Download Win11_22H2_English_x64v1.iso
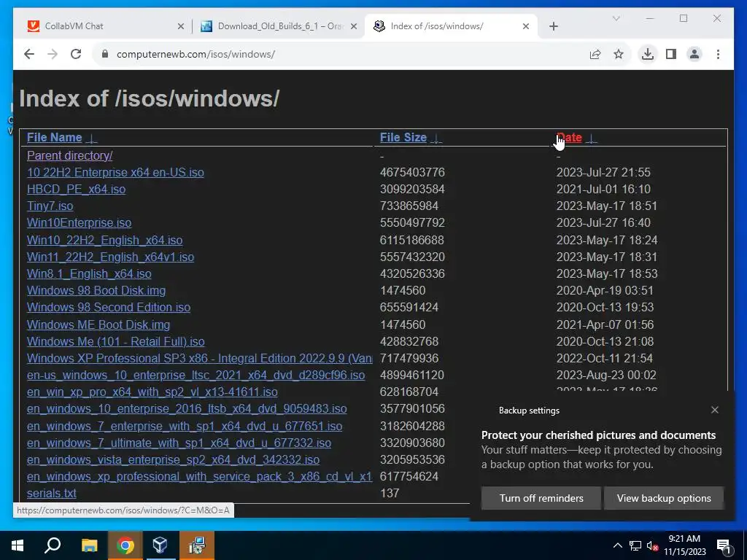The height and width of the screenshot is (560, 747). click(x=111, y=257)
